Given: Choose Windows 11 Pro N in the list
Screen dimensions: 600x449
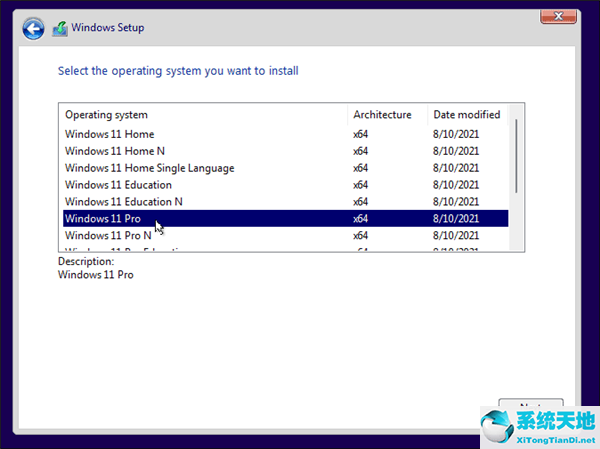Looking at the screenshot, I should (109, 235).
